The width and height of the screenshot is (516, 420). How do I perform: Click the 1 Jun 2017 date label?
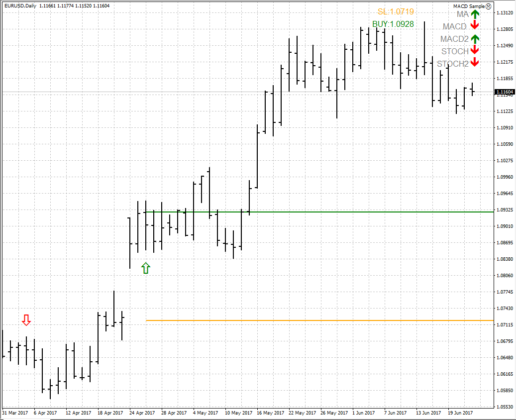coord(364,413)
